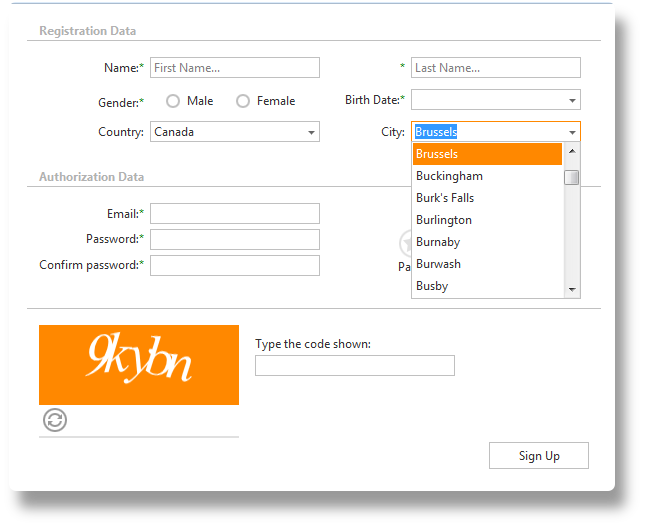This screenshot has height=529, width=646.
Task: Select the Female radio button
Action: [x=243, y=101]
